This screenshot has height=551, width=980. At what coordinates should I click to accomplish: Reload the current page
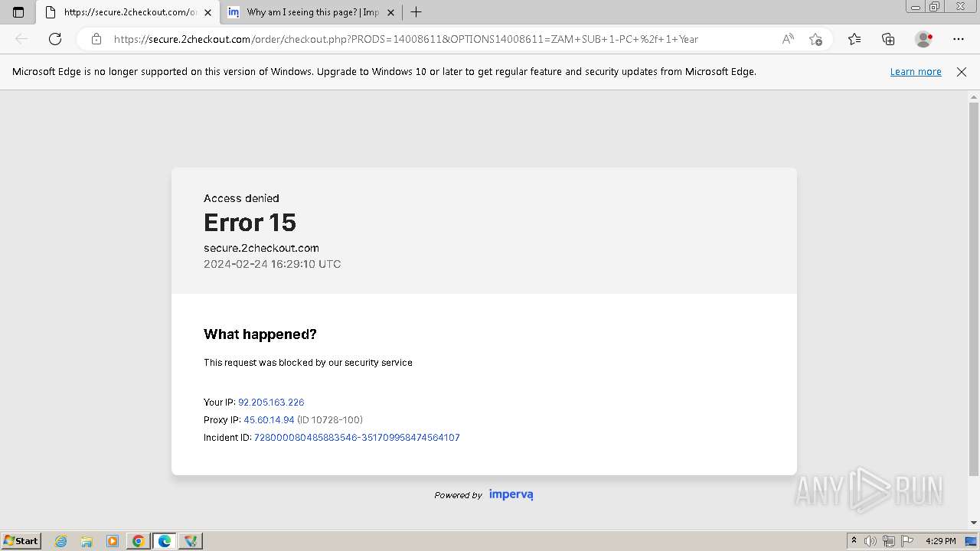coord(55,39)
